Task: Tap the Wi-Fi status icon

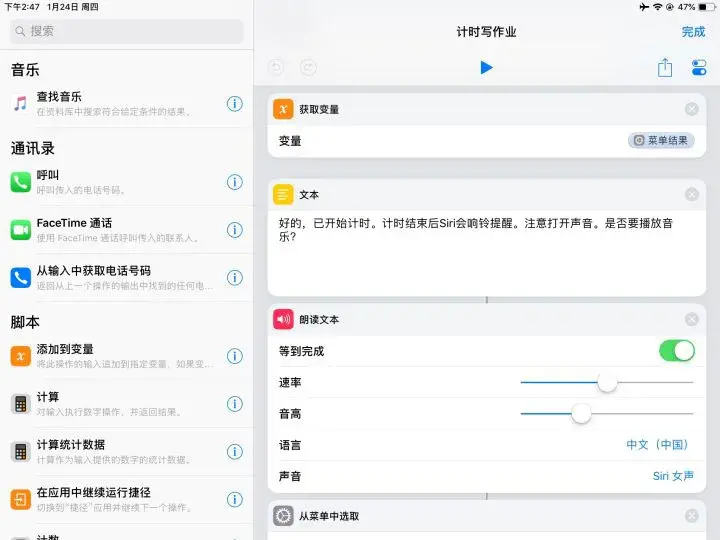Action: (x=658, y=7)
